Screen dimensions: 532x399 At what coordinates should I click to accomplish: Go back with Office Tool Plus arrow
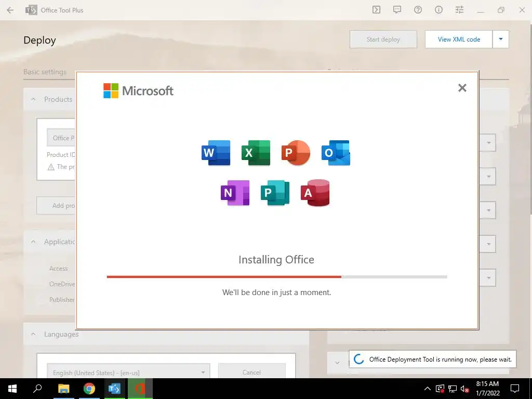pos(10,10)
